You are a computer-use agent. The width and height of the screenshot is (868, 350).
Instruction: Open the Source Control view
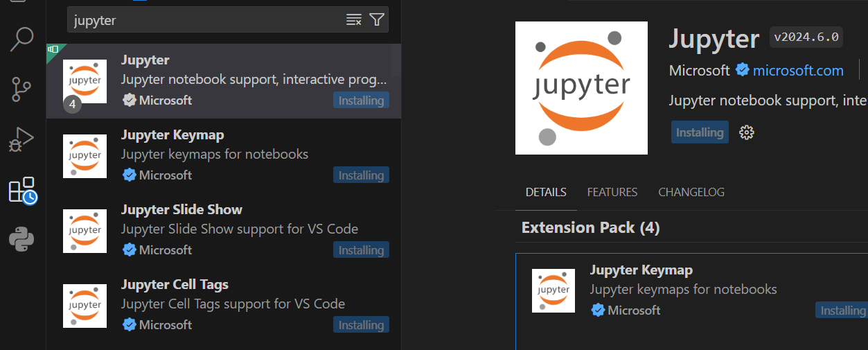pos(22,89)
